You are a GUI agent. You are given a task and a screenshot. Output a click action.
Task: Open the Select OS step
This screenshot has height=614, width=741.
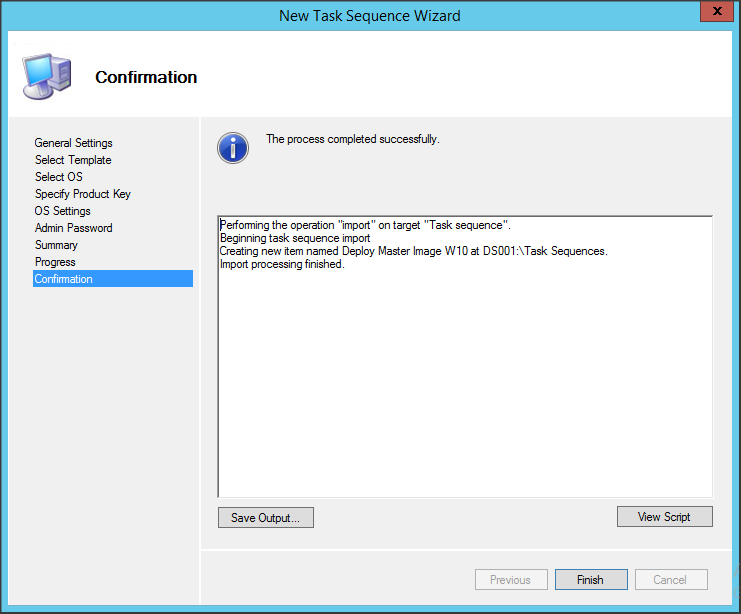click(x=59, y=177)
